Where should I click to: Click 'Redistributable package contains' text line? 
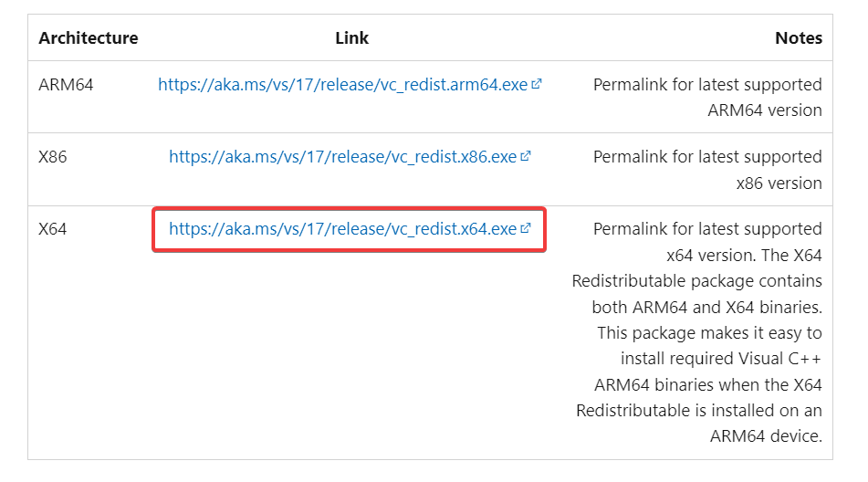click(697, 281)
